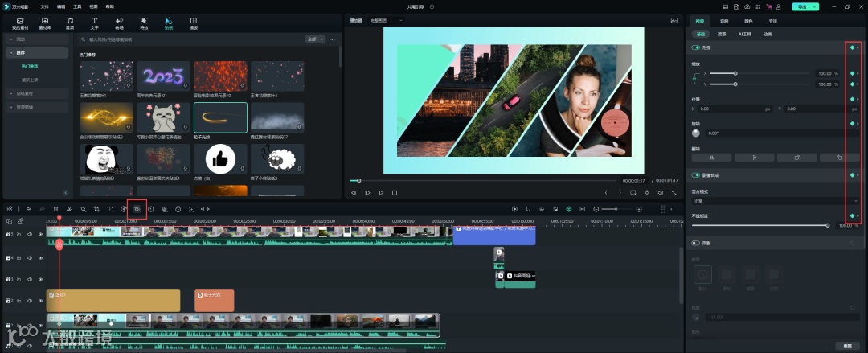Expand the 资源商城 sidebar category
868x353 pixels.
[x=37, y=107]
